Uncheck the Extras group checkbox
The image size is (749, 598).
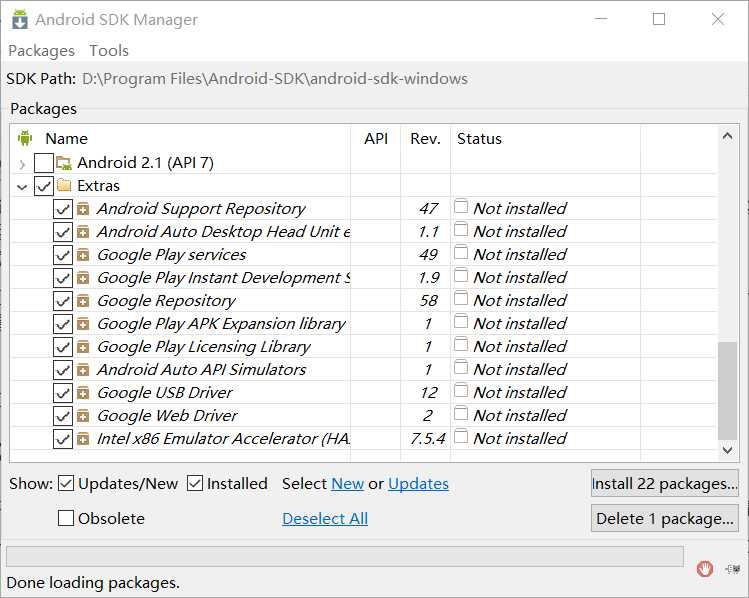click(x=43, y=186)
